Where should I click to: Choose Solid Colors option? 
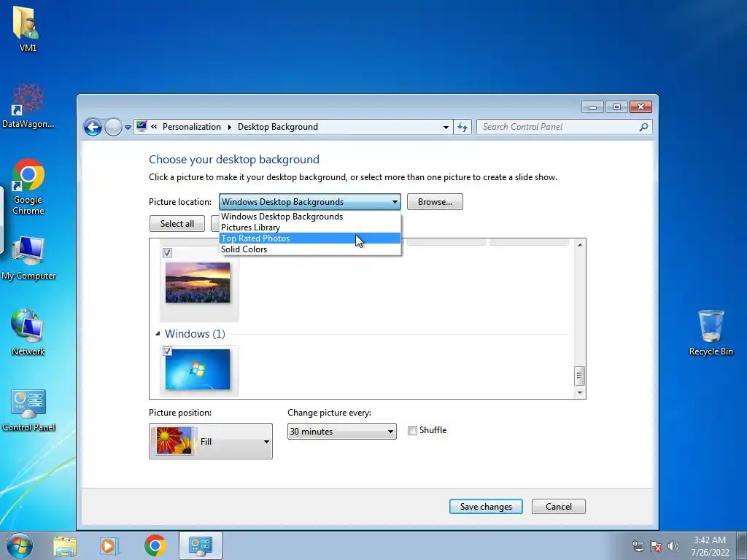tap(310, 249)
